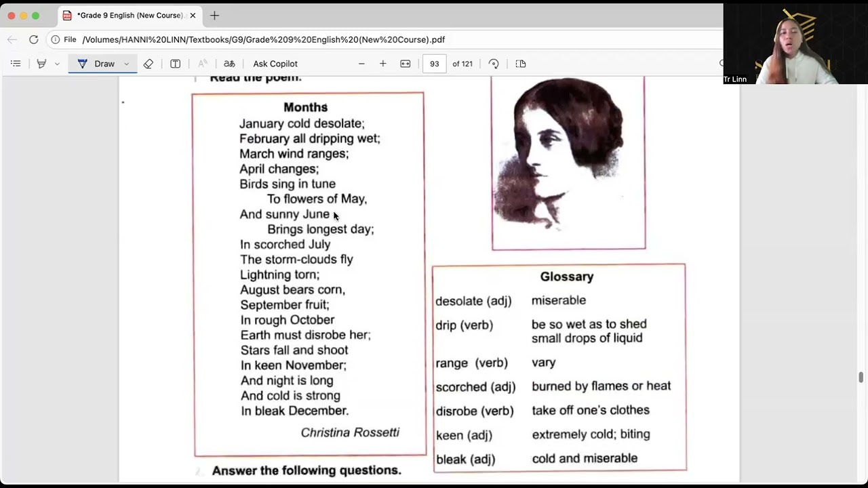Toggle fit to width
The height and width of the screenshot is (488, 868).
click(x=406, y=64)
